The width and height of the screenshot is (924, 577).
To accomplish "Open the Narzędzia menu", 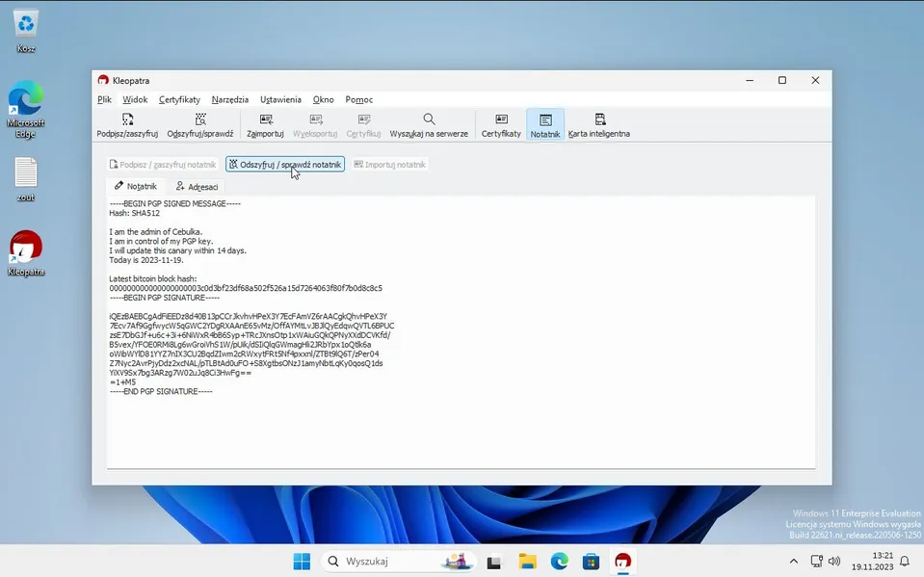I will click(x=230, y=99).
